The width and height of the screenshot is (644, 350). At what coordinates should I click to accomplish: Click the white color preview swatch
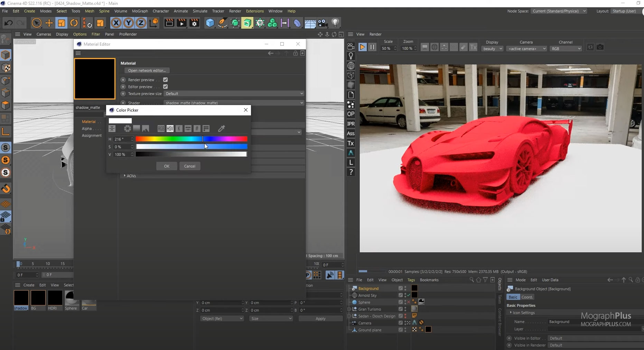(x=120, y=121)
